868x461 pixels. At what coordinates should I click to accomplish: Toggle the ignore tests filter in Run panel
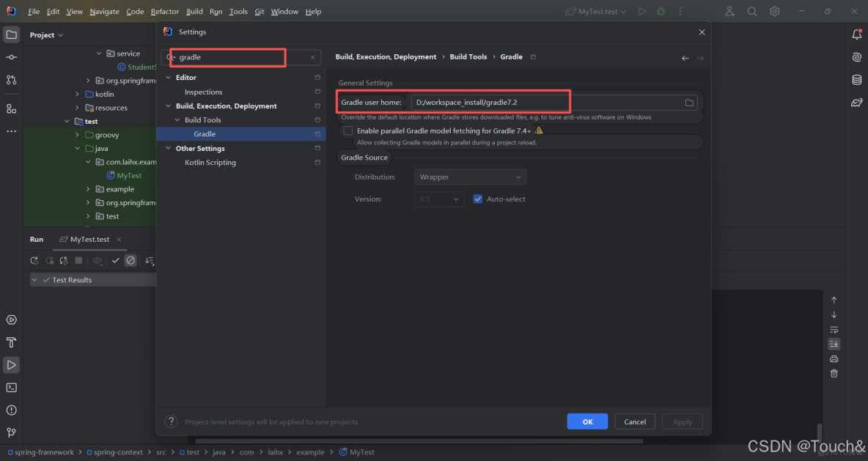coord(132,260)
